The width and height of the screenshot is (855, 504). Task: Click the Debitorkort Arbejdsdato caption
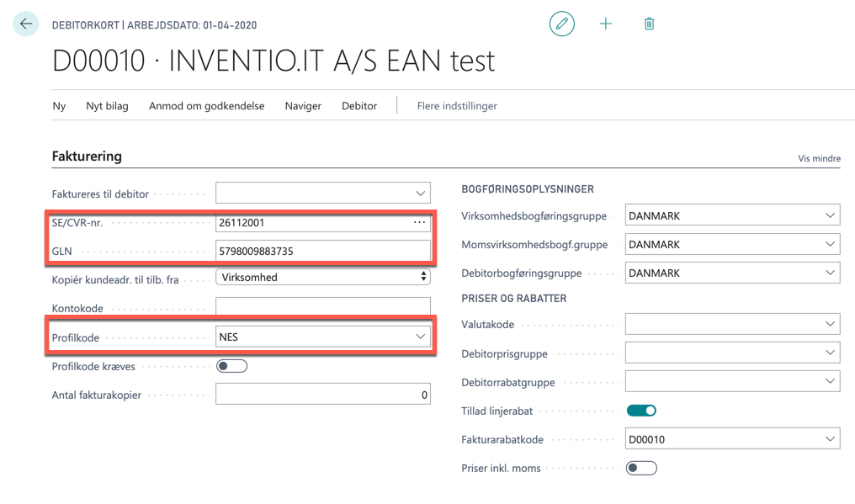pos(154,25)
